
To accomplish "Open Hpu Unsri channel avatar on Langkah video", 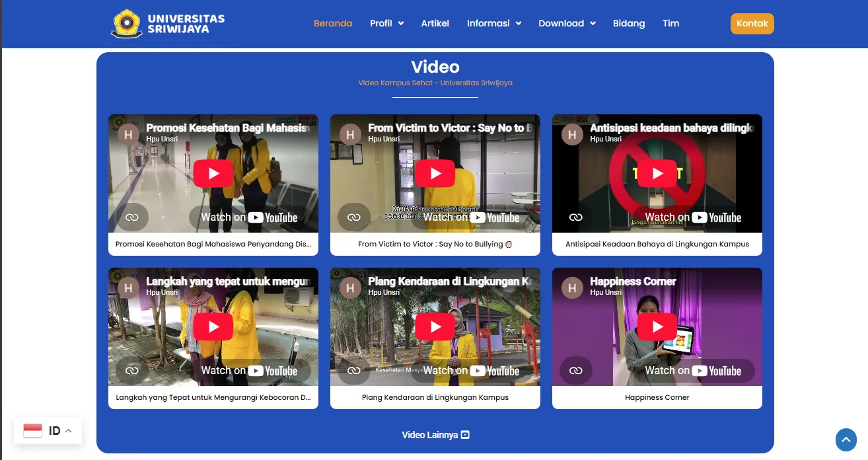I will point(128,287).
